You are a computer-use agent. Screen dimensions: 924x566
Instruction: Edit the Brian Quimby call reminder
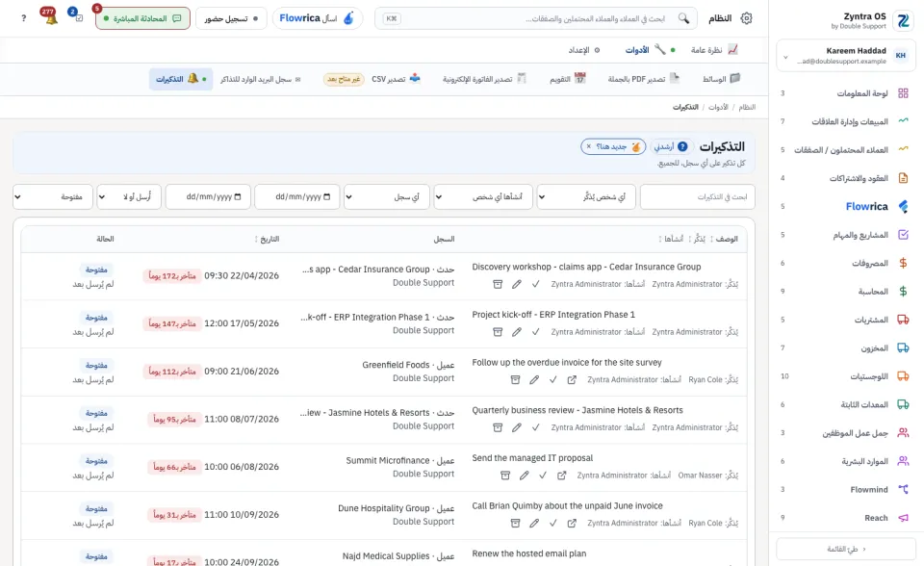pyautogui.click(x=534, y=523)
